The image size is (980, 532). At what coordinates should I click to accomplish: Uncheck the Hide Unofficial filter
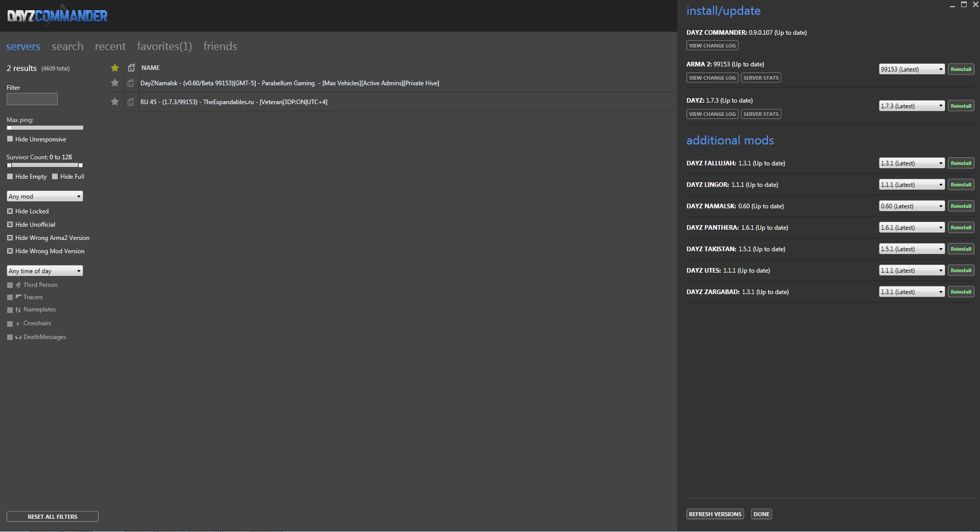pyautogui.click(x=10, y=224)
